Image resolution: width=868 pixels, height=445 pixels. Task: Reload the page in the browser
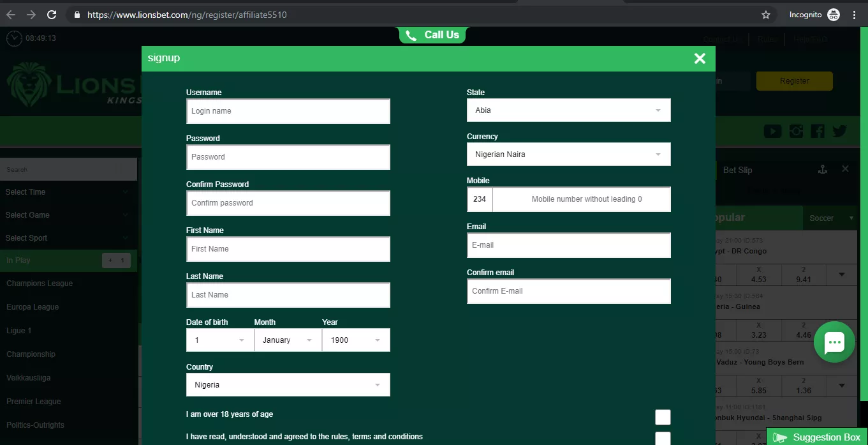point(52,13)
